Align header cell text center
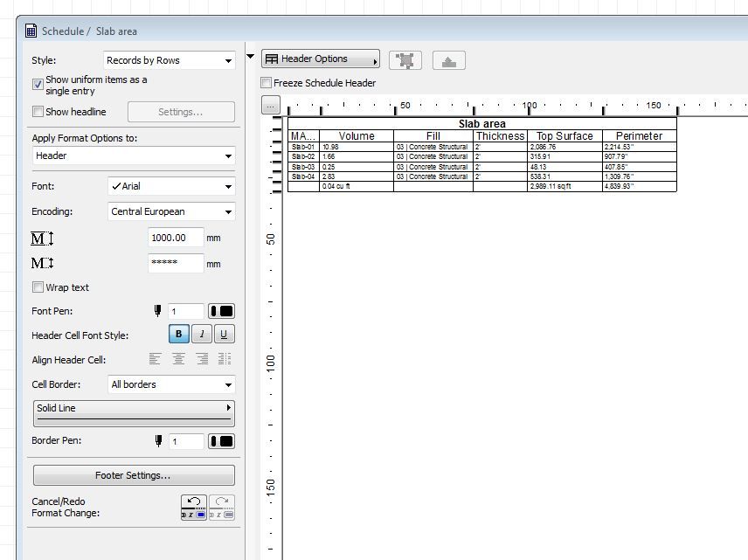Viewport: 748px width, 560px height. [178, 359]
